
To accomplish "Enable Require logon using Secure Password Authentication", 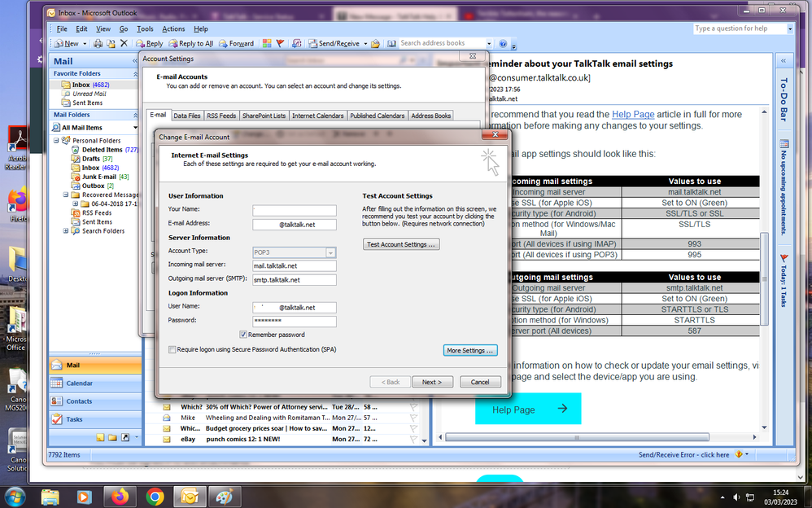I will click(172, 349).
